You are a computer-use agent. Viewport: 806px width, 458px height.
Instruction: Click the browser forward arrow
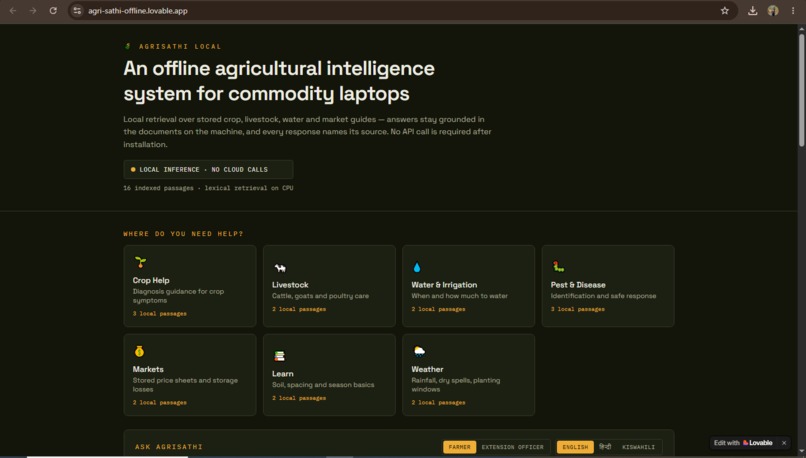pos(32,10)
